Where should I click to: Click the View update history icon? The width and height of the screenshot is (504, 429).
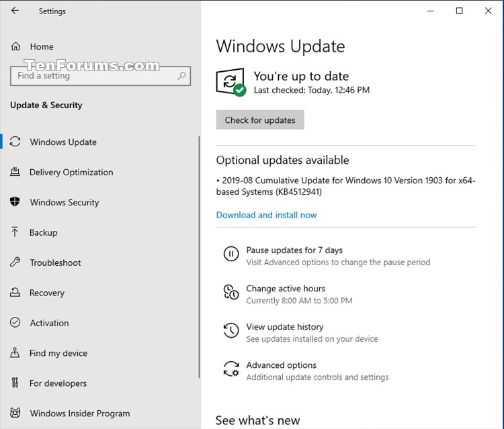coord(231,330)
